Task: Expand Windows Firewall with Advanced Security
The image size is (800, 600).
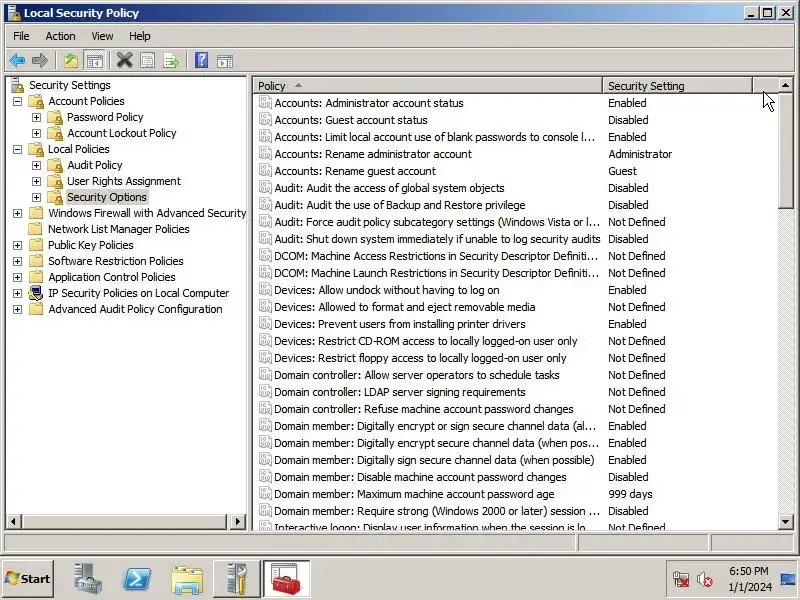Action: pyautogui.click(x=17, y=213)
